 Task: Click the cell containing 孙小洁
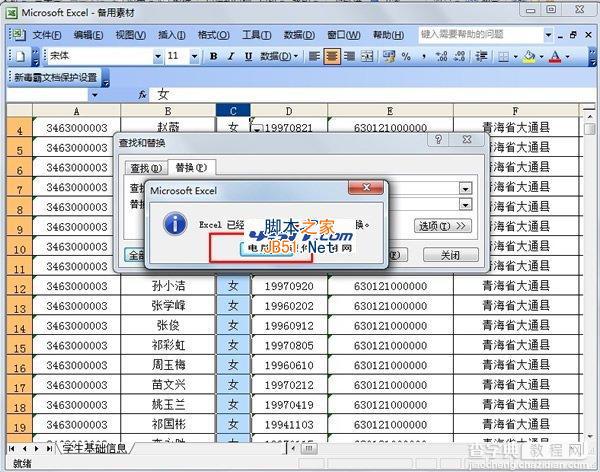click(x=168, y=286)
